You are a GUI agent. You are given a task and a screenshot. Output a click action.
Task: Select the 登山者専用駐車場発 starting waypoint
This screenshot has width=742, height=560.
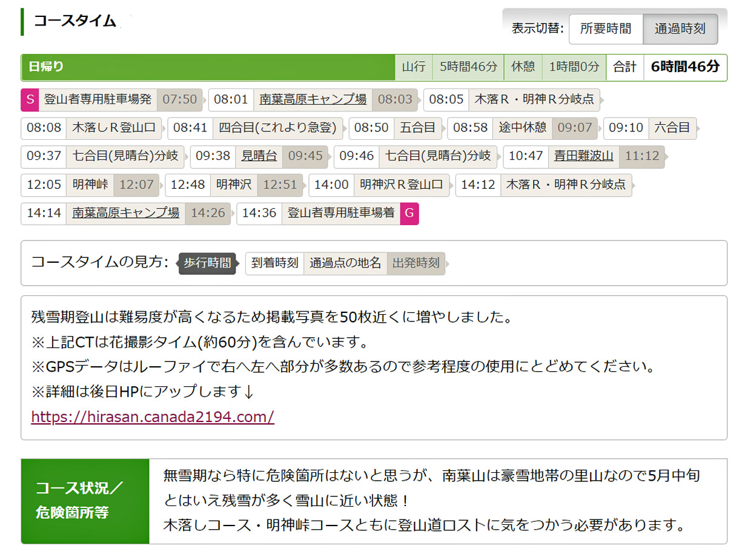pos(98,99)
